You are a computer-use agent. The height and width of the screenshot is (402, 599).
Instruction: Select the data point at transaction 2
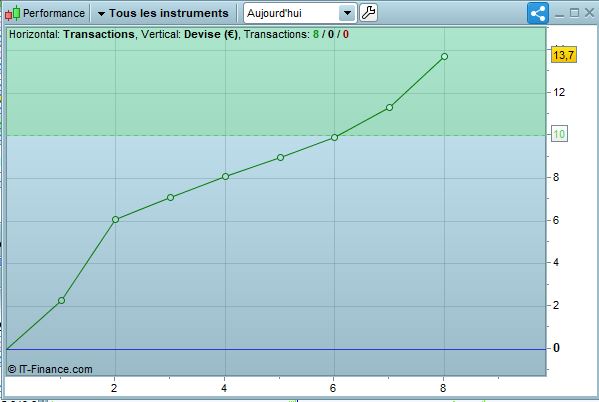click(x=115, y=220)
